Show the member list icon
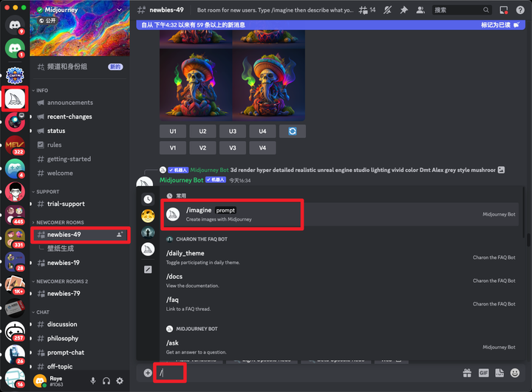 (420, 10)
